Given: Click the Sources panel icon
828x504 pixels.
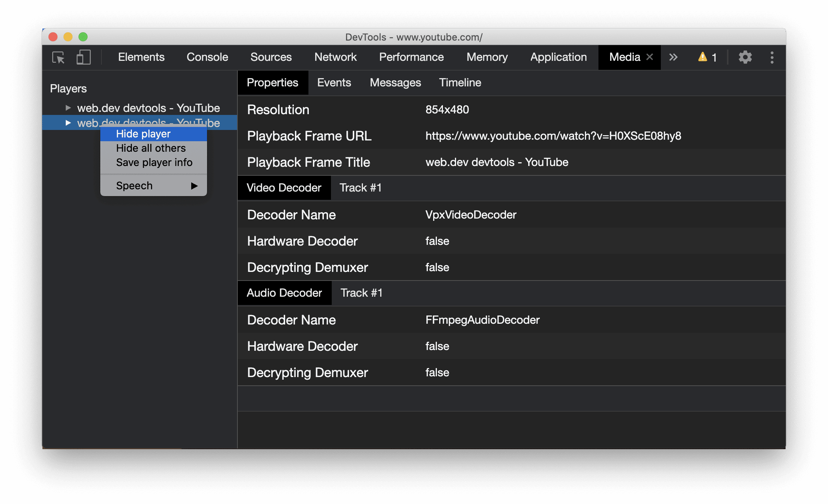Looking at the screenshot, I should [271, 57].
